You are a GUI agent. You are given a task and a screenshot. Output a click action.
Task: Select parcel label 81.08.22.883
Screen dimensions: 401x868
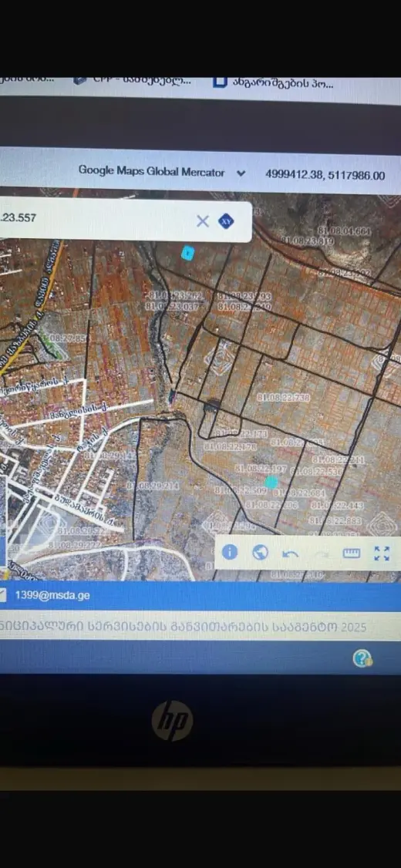click(x=335, y=521)
